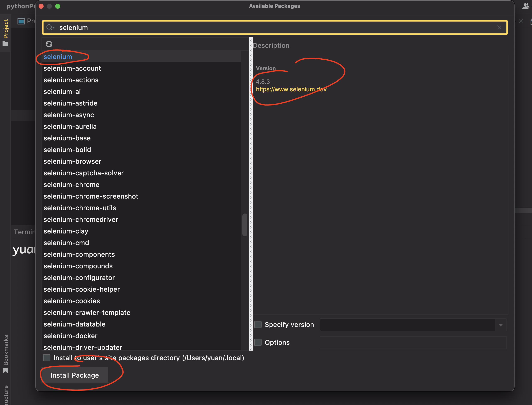This screenshot has height=405, width=532.
Task: Expand the Specify version dropdown arrow
Action: (x=500, y=325)
